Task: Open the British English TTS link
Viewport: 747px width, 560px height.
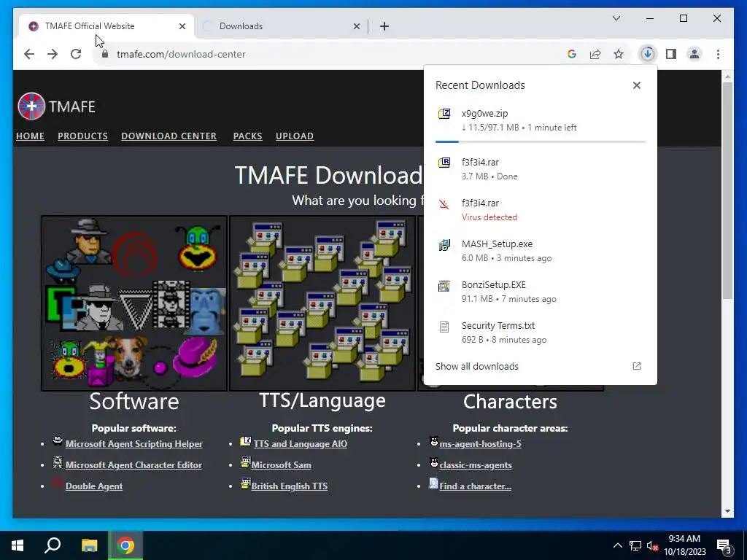Action: tap(289, 486)
